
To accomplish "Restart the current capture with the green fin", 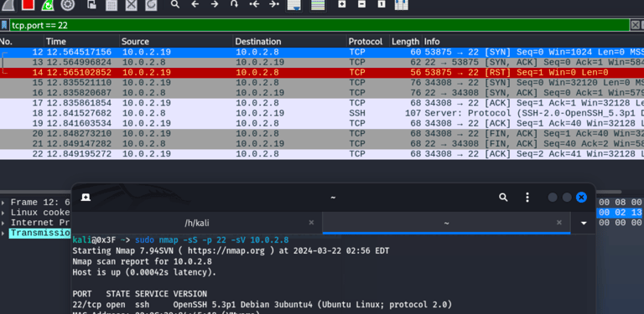I will tap(48, 4).
